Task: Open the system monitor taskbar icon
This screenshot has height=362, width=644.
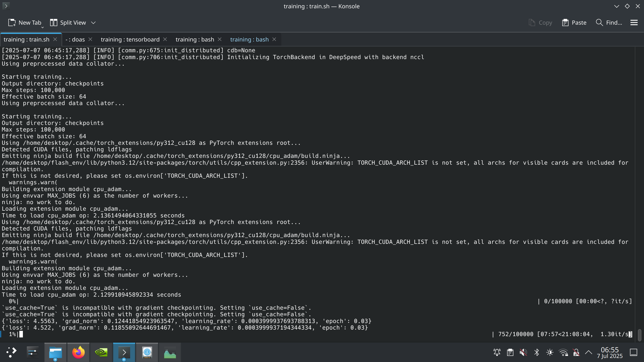Action: tap(170, 352)
